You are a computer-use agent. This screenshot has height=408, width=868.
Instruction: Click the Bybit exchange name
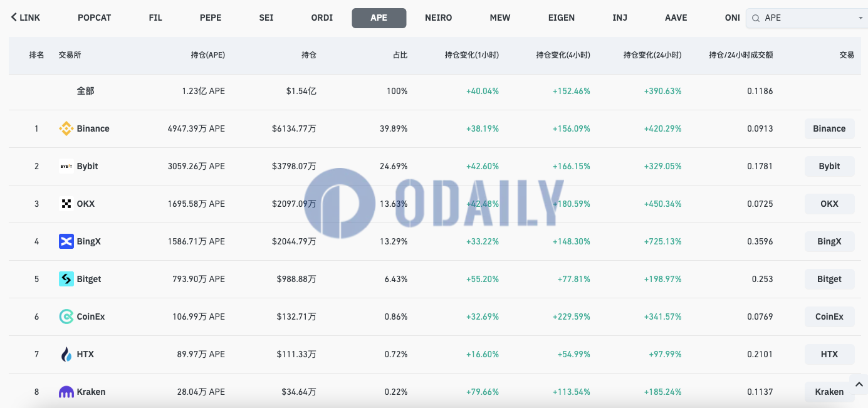click(x=87, y=166)
